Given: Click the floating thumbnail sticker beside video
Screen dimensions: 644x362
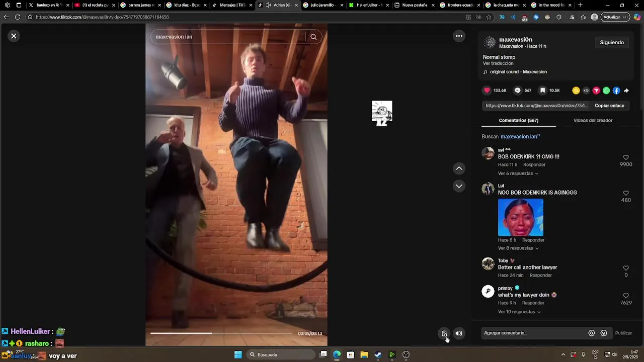Looking at the screenshot, I should click(x=382, y=114).
